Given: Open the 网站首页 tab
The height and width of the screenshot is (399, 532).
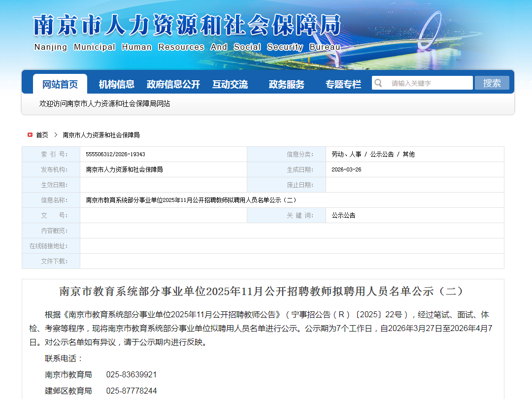Looking at the screenshot, I should [x=60, y=84].
